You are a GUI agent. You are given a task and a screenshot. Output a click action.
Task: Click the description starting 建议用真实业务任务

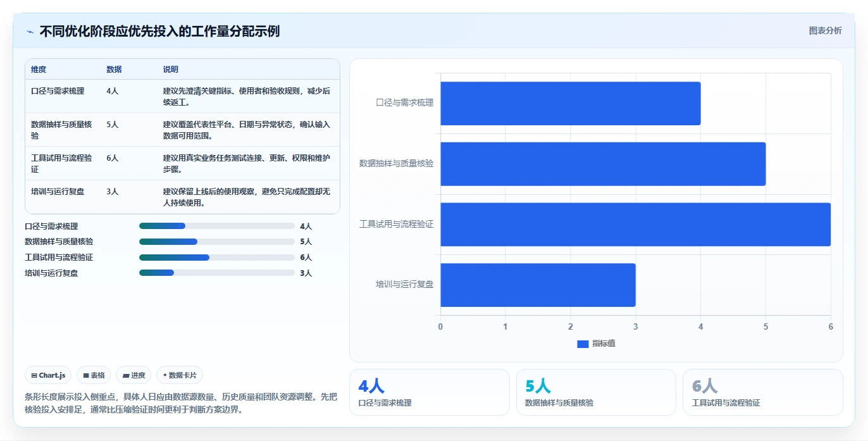(x=247, y=163)
